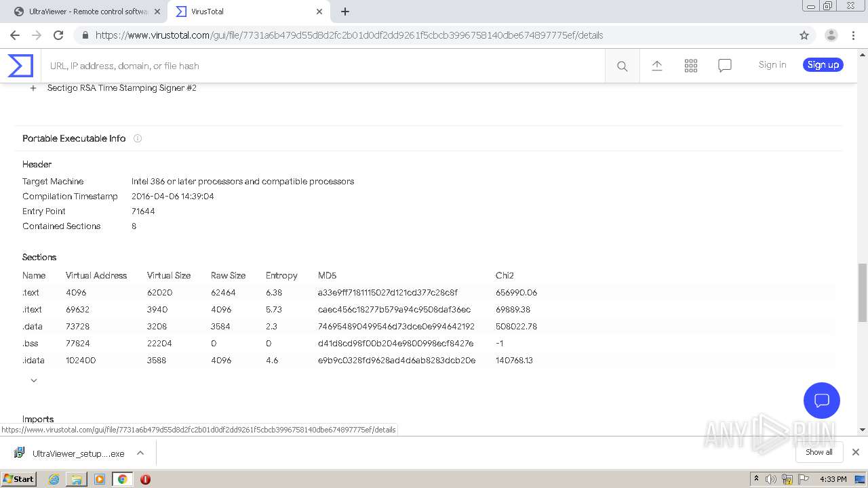868x488 pixels.
Task: Launch Internet Explorer from taskbar
Action: click(x=54, y=479)
